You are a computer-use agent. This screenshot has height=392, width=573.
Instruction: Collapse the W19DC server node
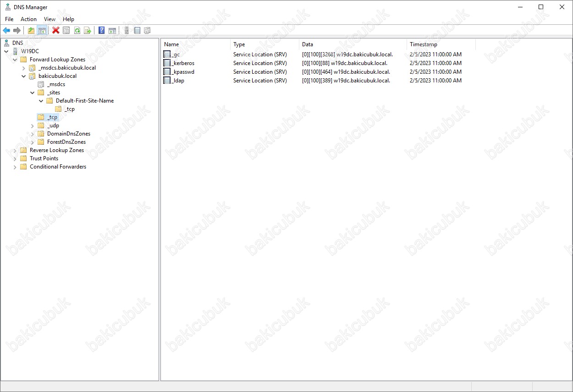coord(6,51)
